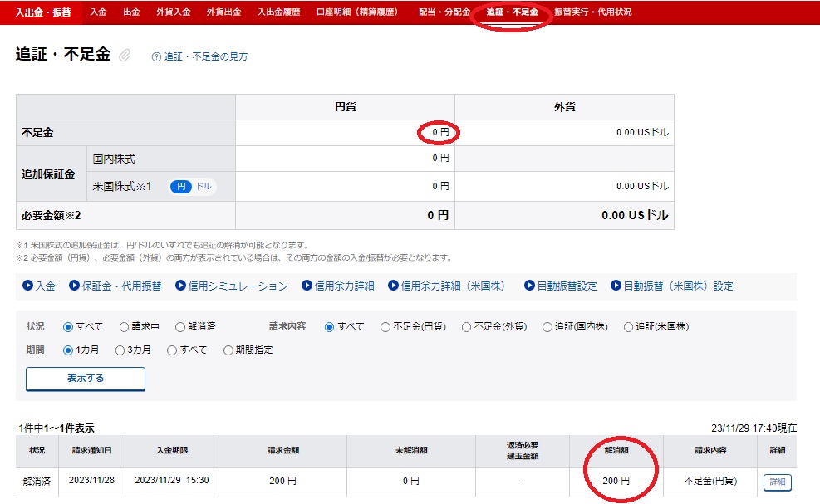The image size is (820, 504).
Task: Click 詳細 button in the table row
Action: click(x=777, y=482)
